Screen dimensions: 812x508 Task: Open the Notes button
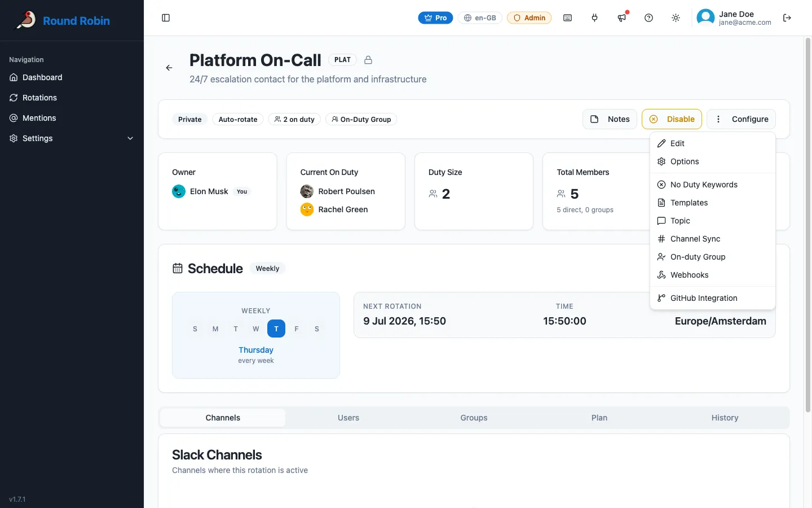tap(610, 119)
